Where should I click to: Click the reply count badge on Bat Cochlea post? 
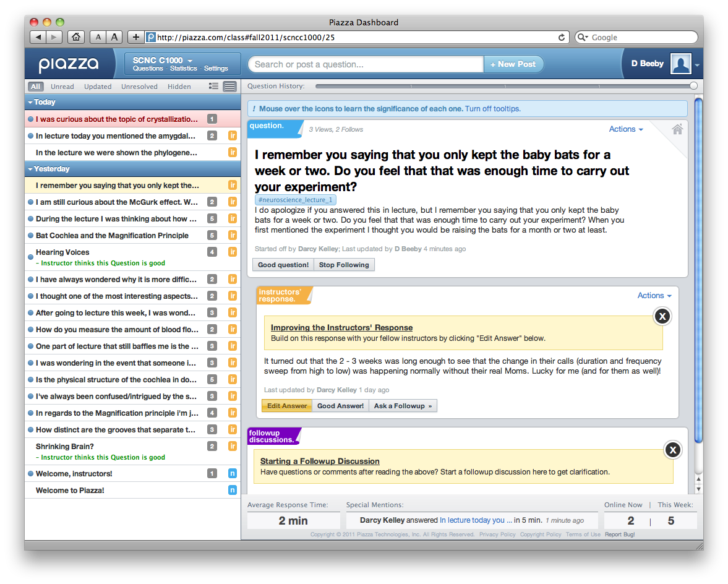click(212, 235)
